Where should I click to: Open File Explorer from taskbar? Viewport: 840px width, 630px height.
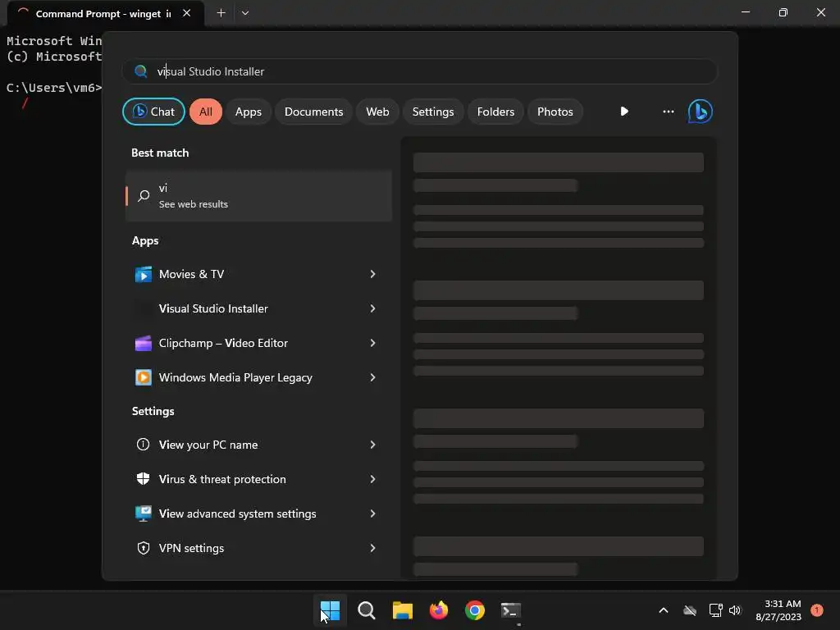[x=402, y=610]
